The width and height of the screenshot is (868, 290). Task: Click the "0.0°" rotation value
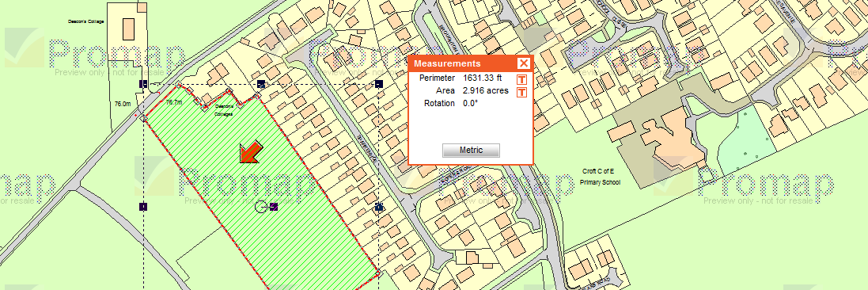click(471, 103)
